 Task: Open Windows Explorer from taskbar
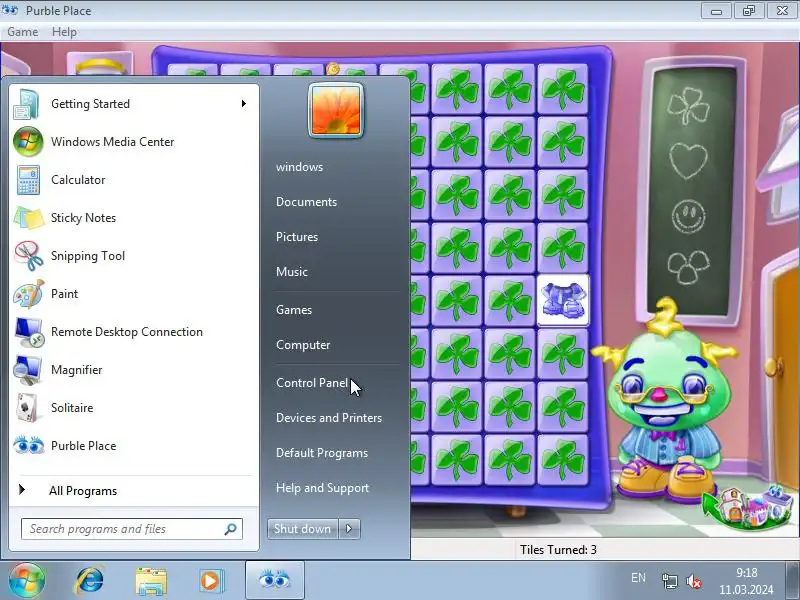point(151,581)
